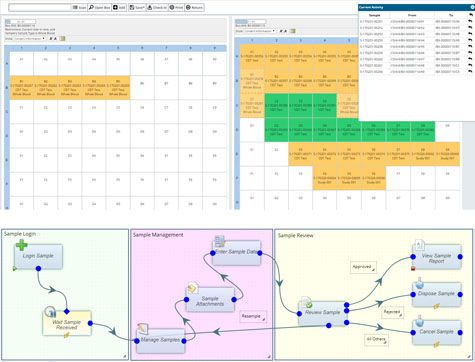This screenshot has width=475, height=362.
Task: Undo the first move in Current Activity
Action: coord(470,21)
